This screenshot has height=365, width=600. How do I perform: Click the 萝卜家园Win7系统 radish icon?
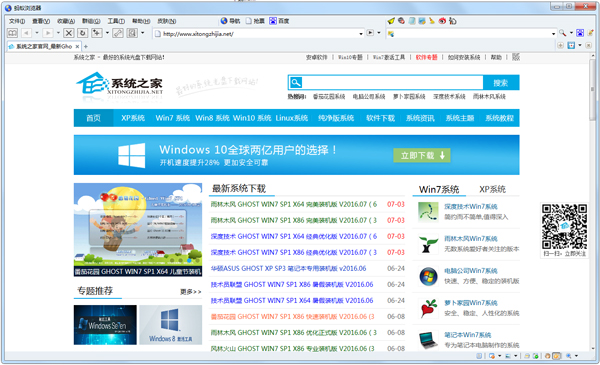[428, 308]
